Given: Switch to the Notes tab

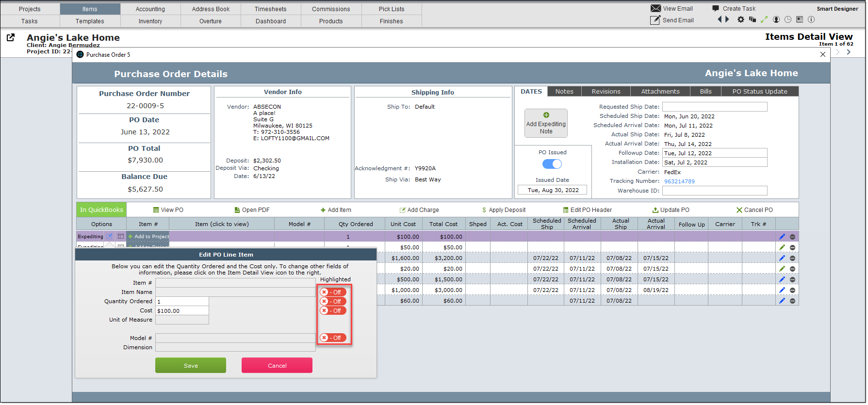Looking at the screenshot, I should coord(564,91).
